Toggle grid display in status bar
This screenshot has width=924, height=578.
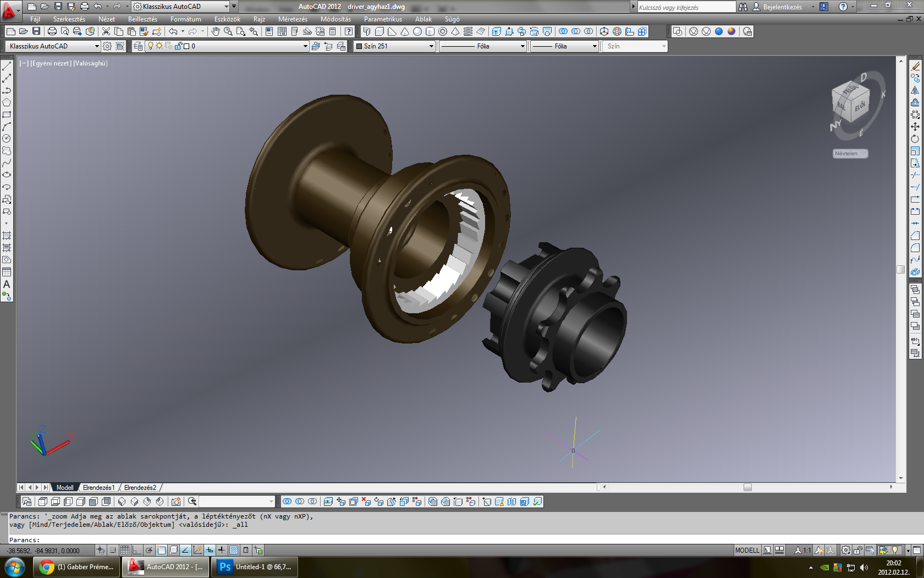125,550
